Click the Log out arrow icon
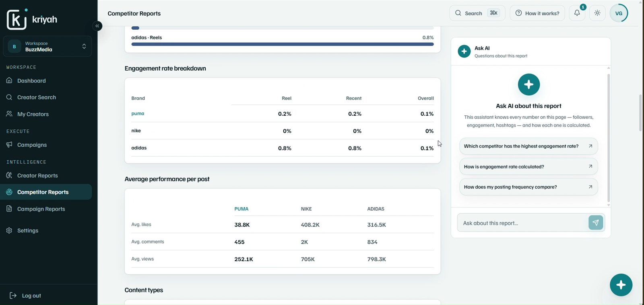 pyautogui.click(x=13, y=295)
